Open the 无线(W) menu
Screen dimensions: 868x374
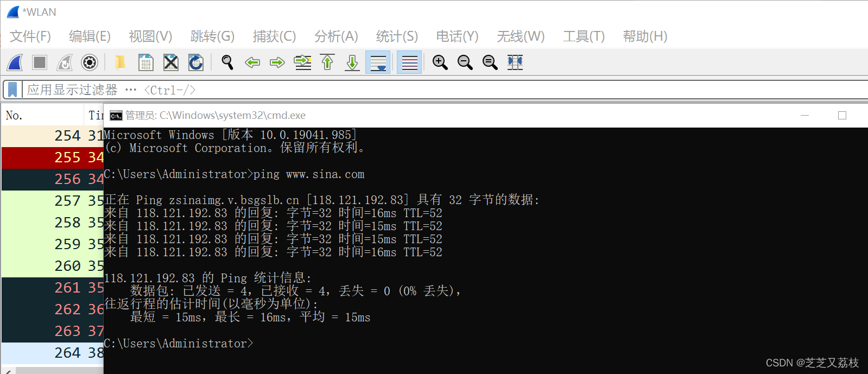tap(521, 36)
